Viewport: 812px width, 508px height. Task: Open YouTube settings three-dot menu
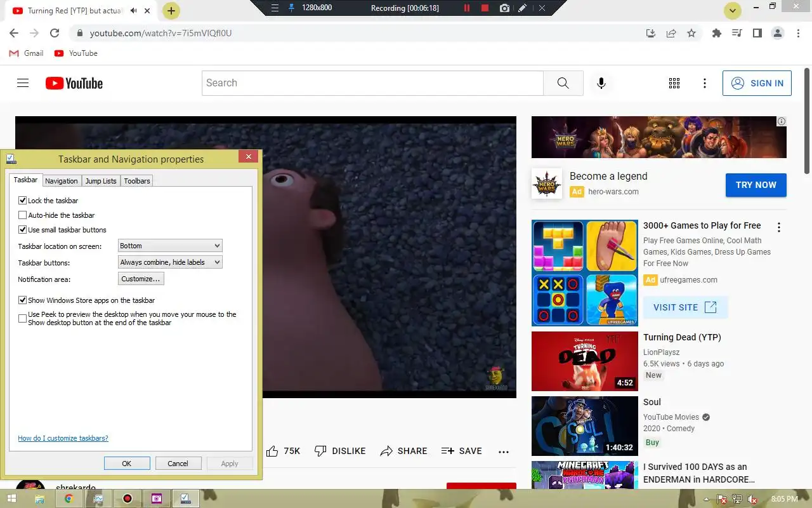tap(705, 83)
